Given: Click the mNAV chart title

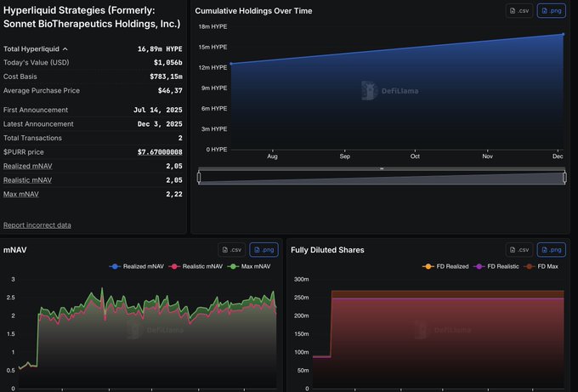Looking at the screenshot, I should point(15,250).
